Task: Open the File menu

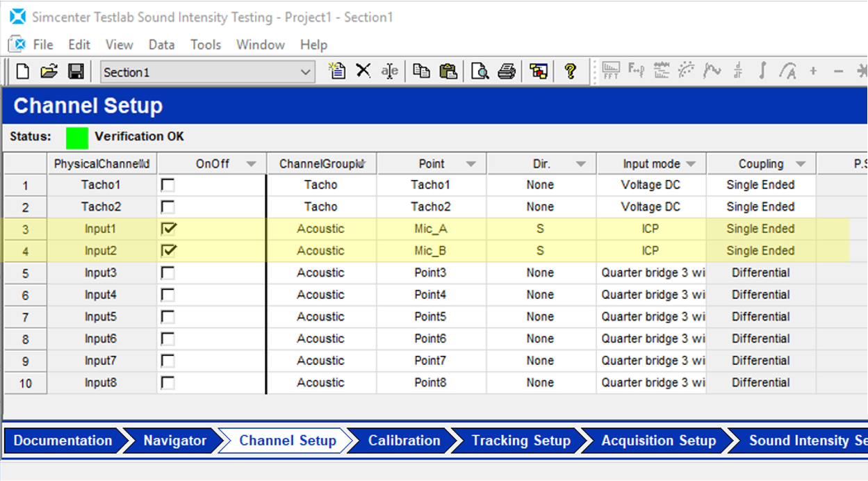Action: click(43, 44)
